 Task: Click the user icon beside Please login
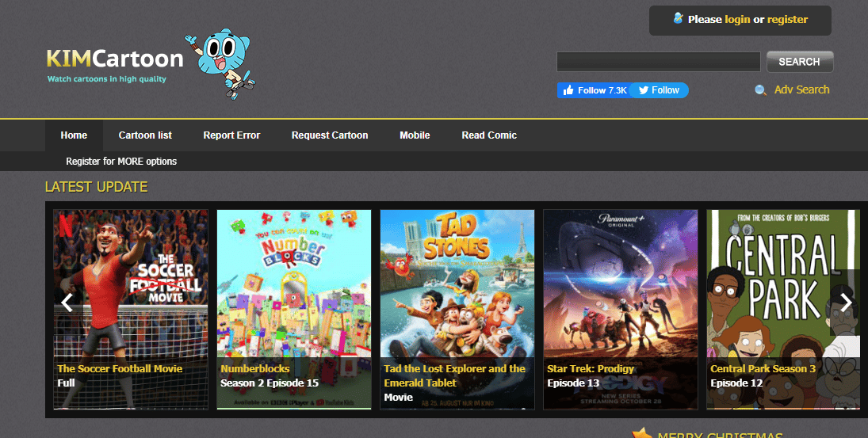[x=678, y=18]
